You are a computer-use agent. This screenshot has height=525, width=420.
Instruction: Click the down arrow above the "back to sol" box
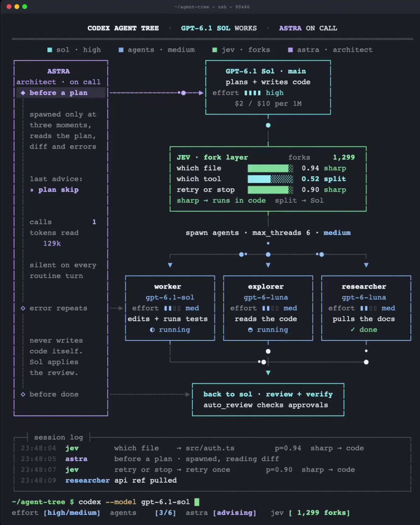(x=268, y=373)
